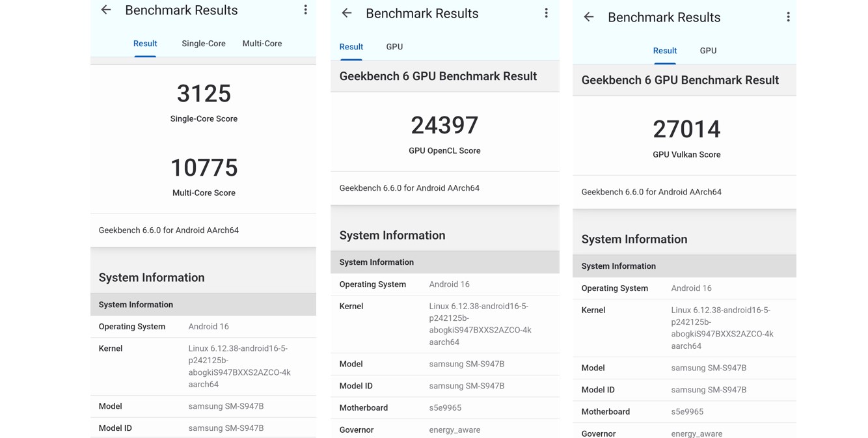Viewport: 868px width, 438px height.
Task: Click the 3125 single-core score
Action: 204,94
